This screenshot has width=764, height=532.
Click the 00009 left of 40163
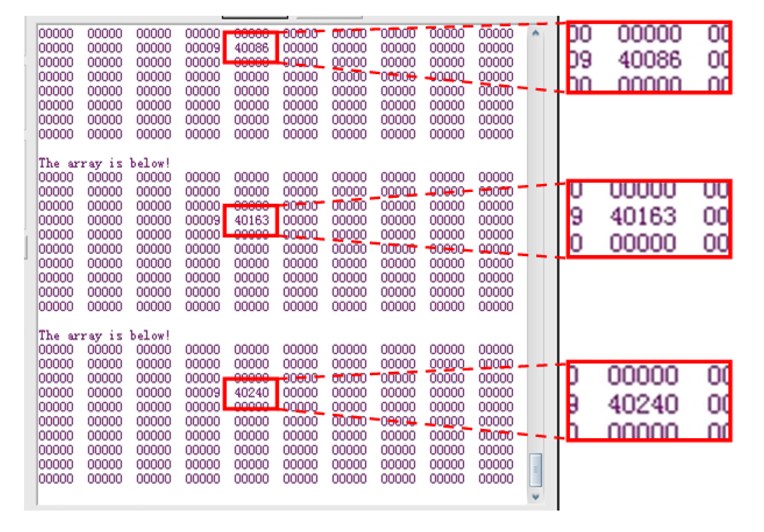point(202,220)
